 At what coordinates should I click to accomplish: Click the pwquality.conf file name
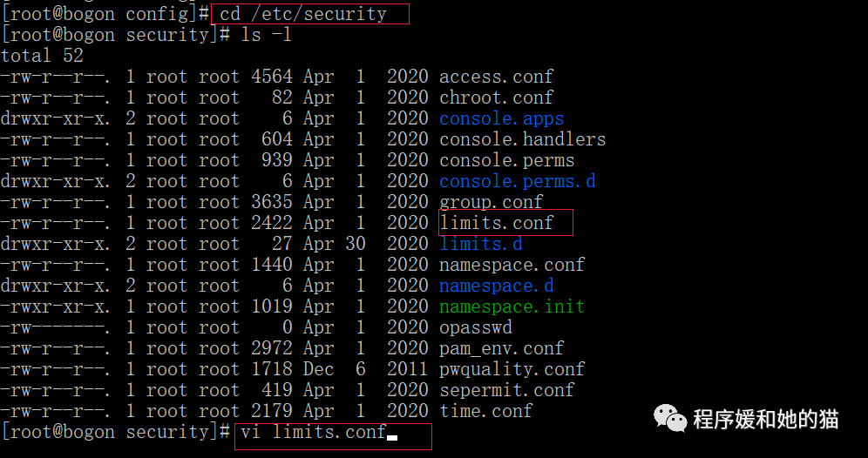click(x=512, y=369)
